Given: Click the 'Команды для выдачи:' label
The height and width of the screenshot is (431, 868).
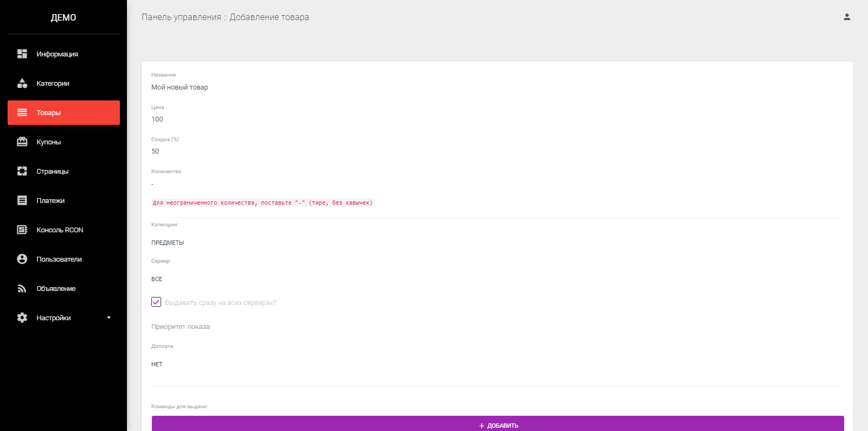Looking at the screenshot, I should [180, 406].
